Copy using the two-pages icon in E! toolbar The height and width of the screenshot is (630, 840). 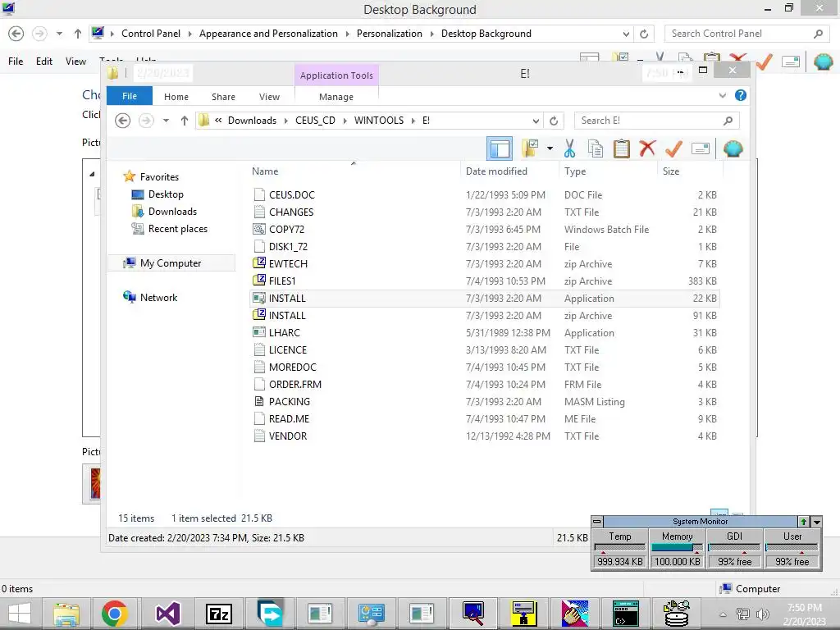click(596, 148)
